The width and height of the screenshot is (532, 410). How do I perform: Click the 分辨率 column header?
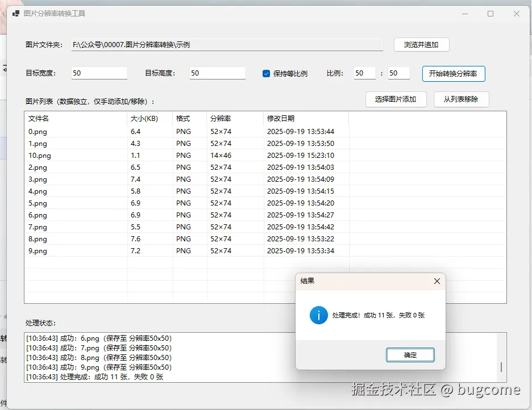tap(235, 119)
